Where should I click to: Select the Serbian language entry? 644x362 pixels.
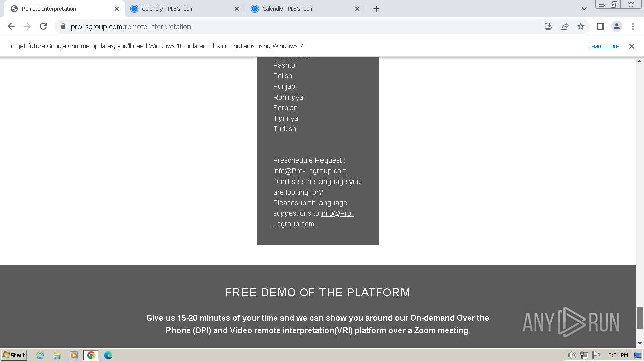coord(285,108)
